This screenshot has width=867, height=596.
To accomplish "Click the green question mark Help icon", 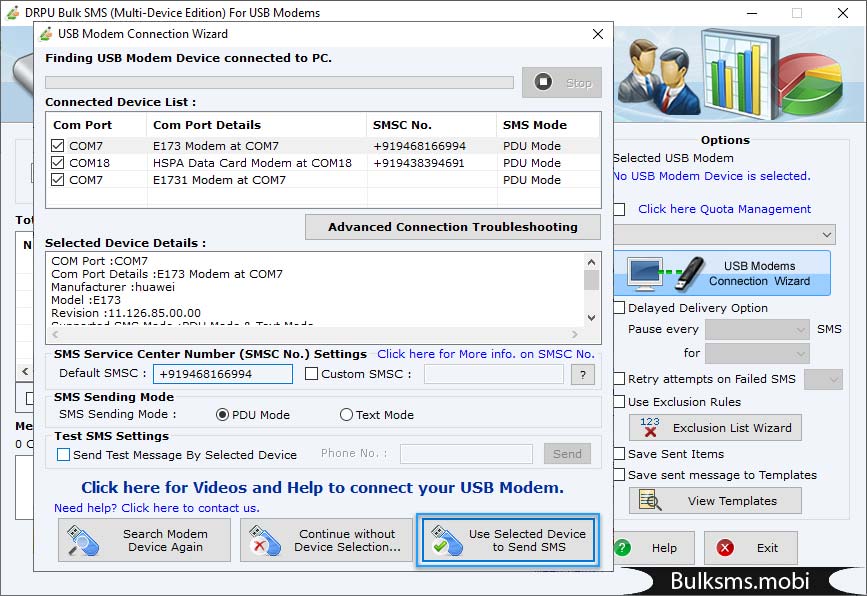I will point(623,548).
